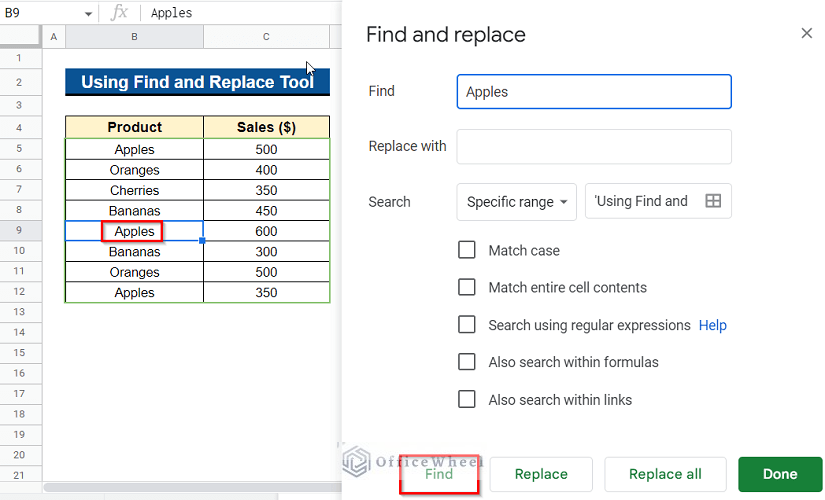Open the Name box dropdown arrow
The height and width of the screenshot is (500, 825).
tap(88, 14)
